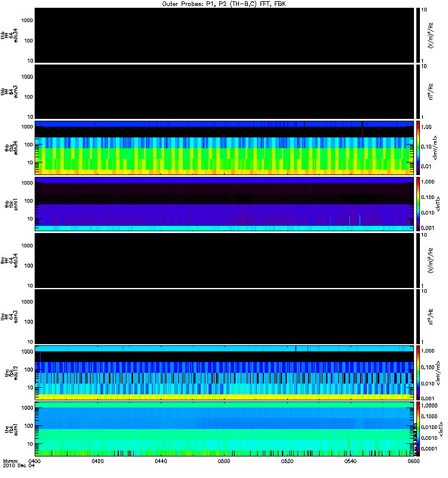The image size is (448, 478).
Task: Click the 'thc fff 64 edc34' y-axis title
Action: click(9, 261)
